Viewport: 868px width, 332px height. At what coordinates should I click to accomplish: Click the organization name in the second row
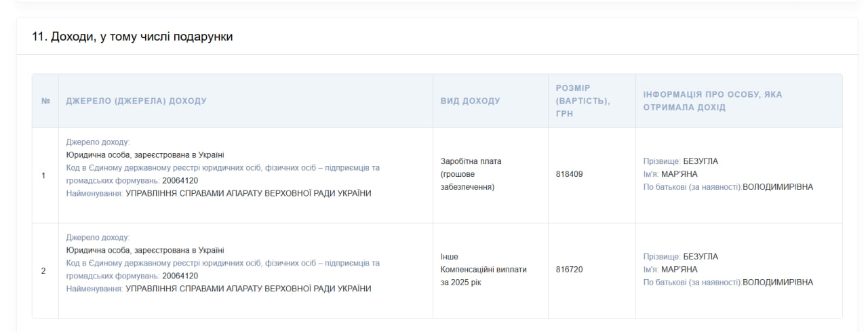tap(248, 289)
